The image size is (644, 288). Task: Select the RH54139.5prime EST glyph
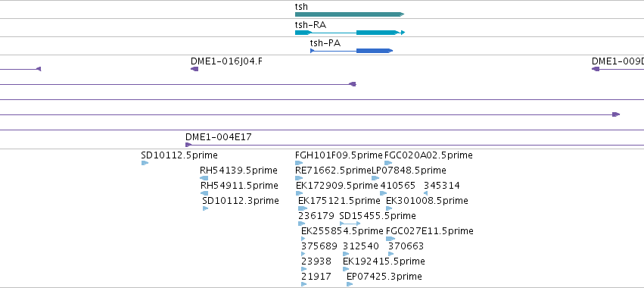pyautogui.click(x=204, y=178)
